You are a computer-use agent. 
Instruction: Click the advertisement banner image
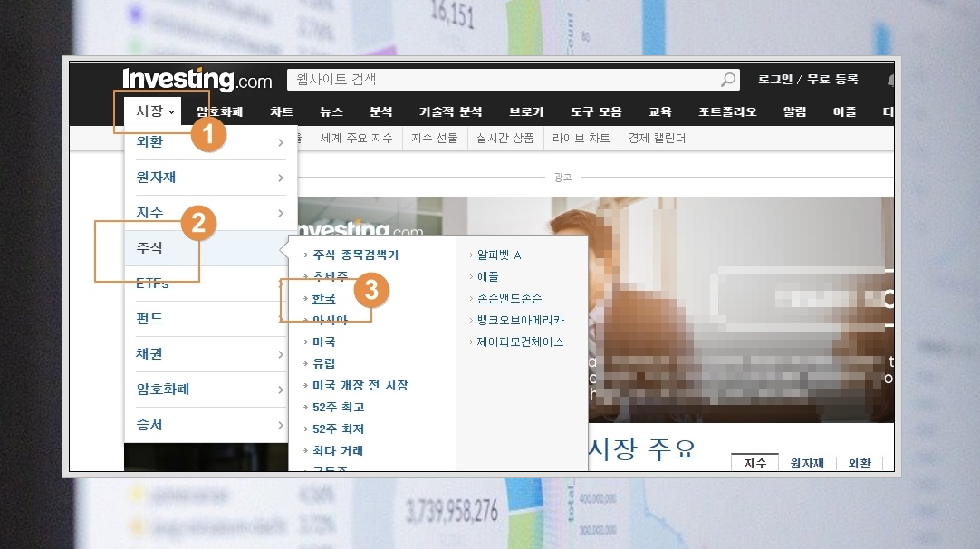(741, 310)
